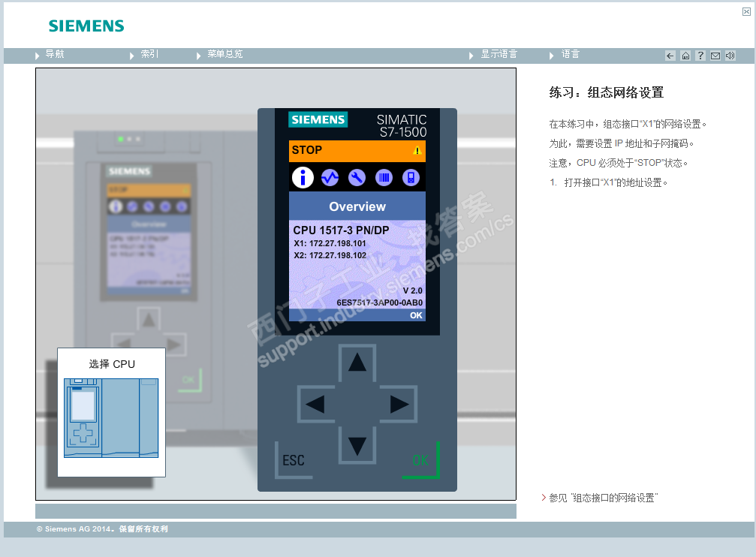Click the orange STOP status bar
Image resolution: width=756 pixels, height=557 pixels.
tap(357, 151)
